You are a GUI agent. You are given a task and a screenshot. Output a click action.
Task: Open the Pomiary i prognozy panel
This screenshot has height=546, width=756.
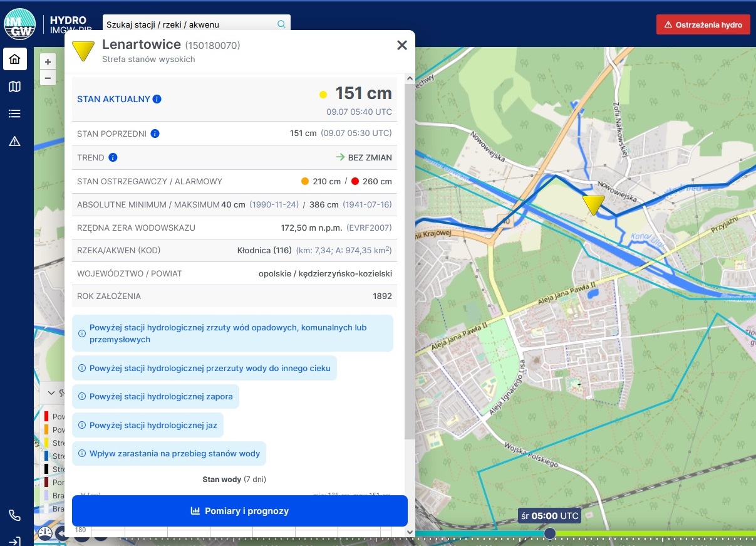[239, 511]
